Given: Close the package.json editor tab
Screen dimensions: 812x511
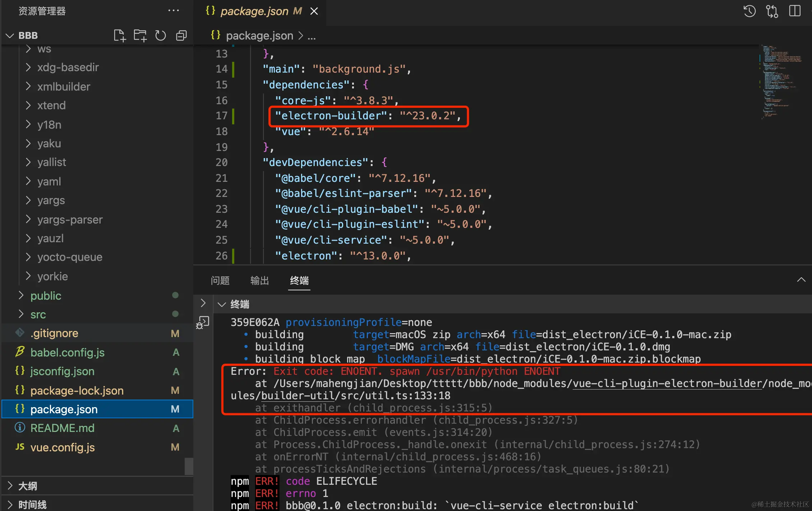Looking at the screenshot, I should coord(314,11).
